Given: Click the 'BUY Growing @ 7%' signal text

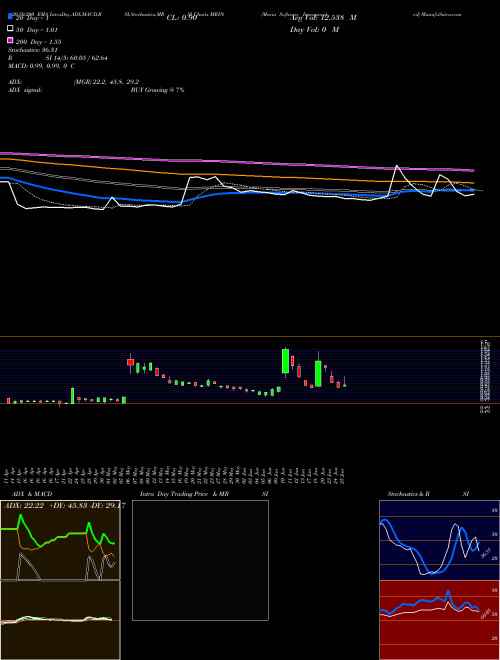Looking at the screenshot, I should (x=157, y=90).
